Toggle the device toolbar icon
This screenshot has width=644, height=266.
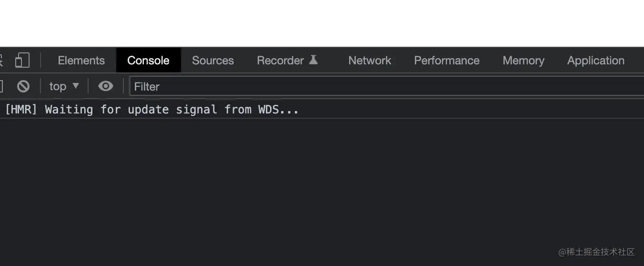(22, 61)
